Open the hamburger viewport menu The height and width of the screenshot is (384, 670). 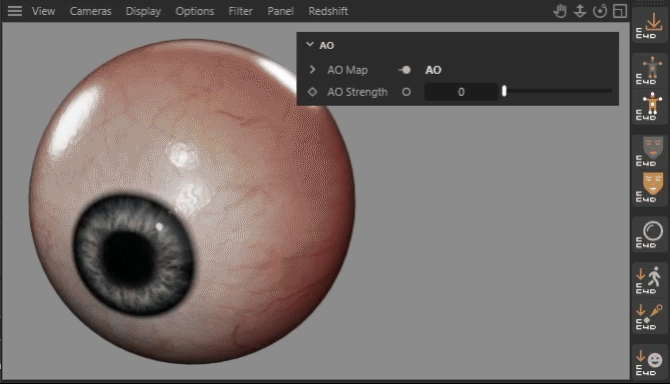pos(15,11)
